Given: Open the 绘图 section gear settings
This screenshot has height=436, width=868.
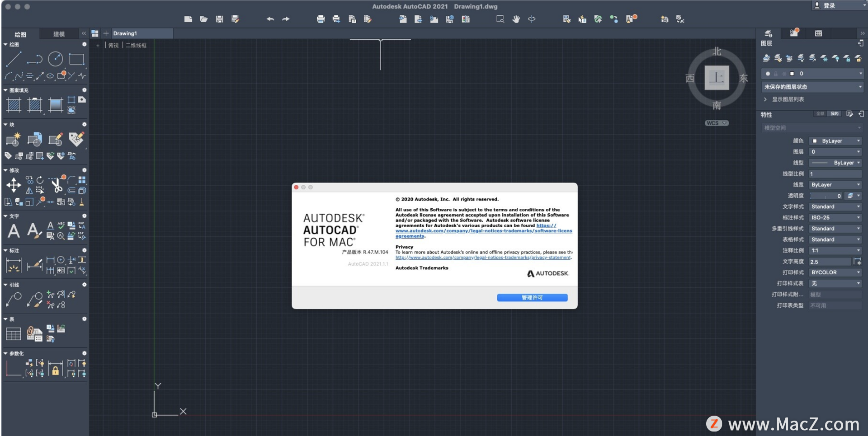Looking at the screenshot, I should point(84,44).
